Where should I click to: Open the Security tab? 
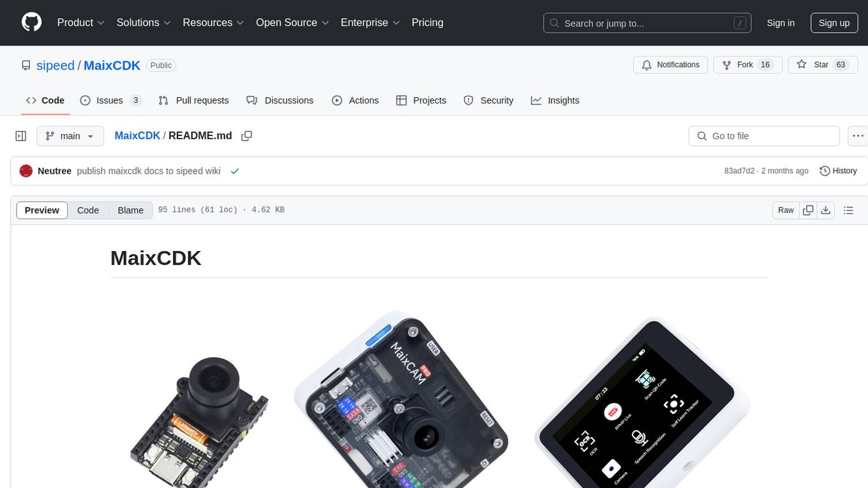tap(489, 100)
